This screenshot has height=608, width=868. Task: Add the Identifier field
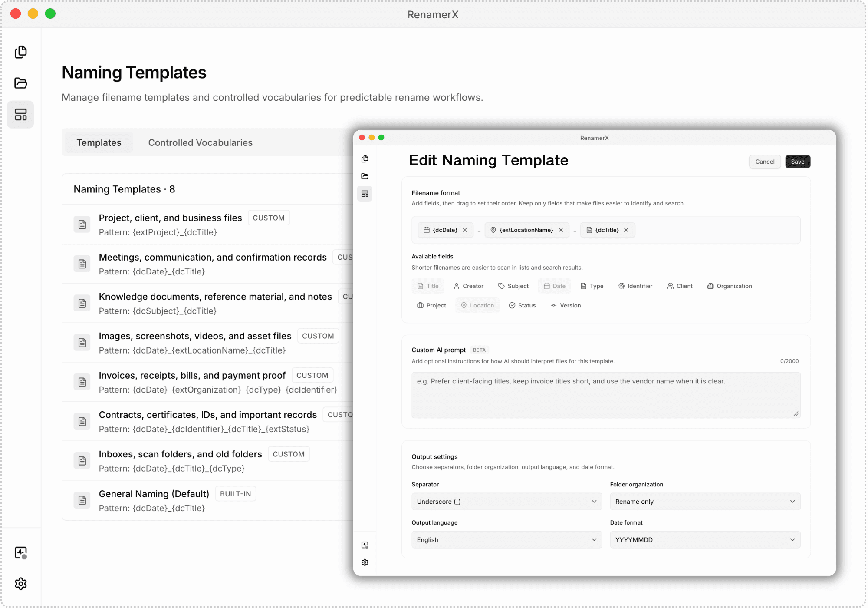(635, 286)
